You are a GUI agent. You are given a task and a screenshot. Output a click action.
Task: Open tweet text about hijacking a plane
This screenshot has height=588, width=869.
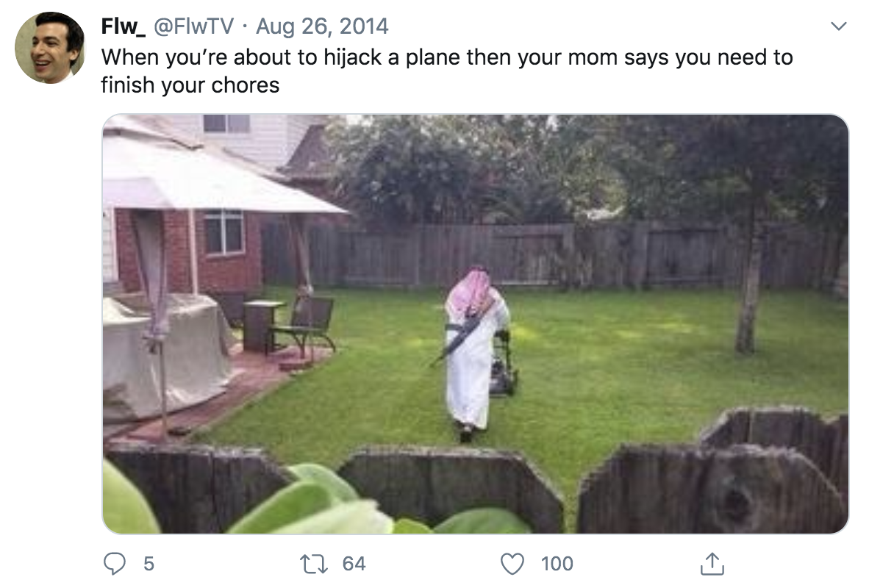[447, 71]
